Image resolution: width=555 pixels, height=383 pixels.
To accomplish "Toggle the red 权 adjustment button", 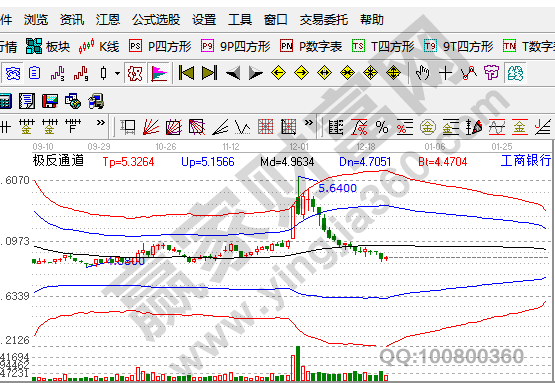I will (135, 73).
